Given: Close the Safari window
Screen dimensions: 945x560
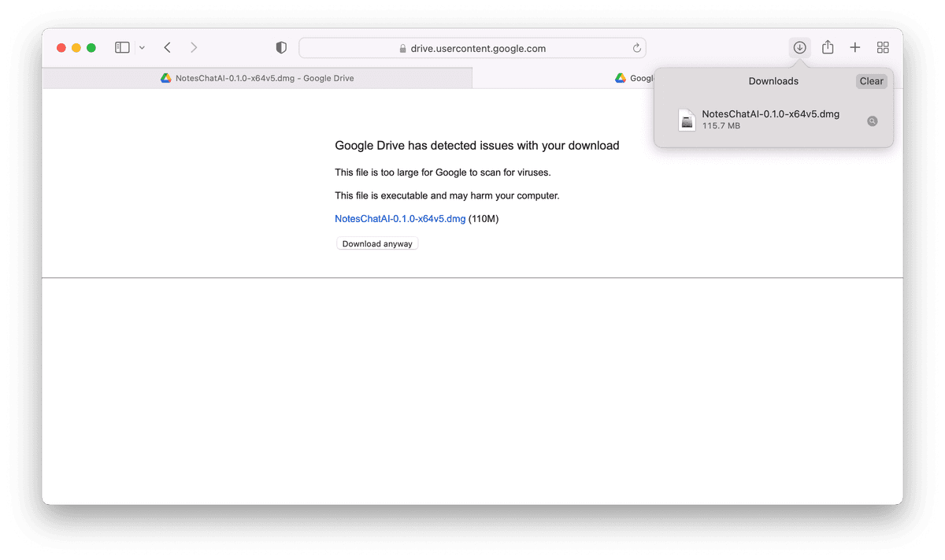Looking at the screenshot, I should 61,48.
